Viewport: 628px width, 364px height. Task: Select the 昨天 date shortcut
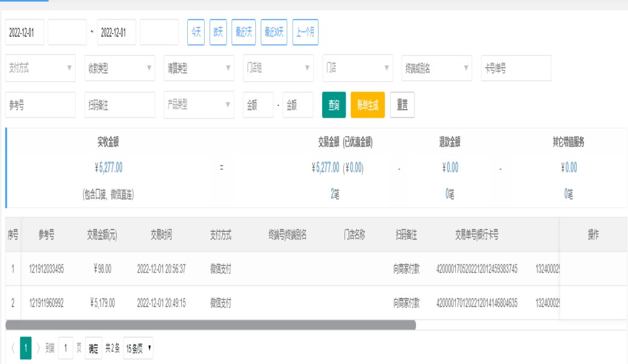pos(218,32)
